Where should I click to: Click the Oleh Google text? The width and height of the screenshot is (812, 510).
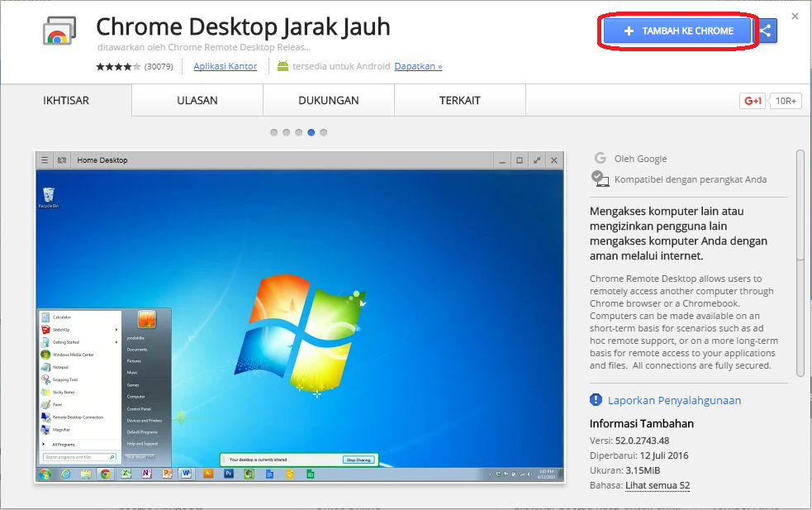tap(640, 159)
